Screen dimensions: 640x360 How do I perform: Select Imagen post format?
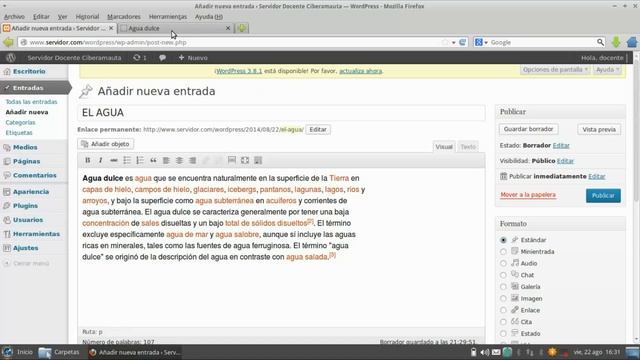pos(503,299)
